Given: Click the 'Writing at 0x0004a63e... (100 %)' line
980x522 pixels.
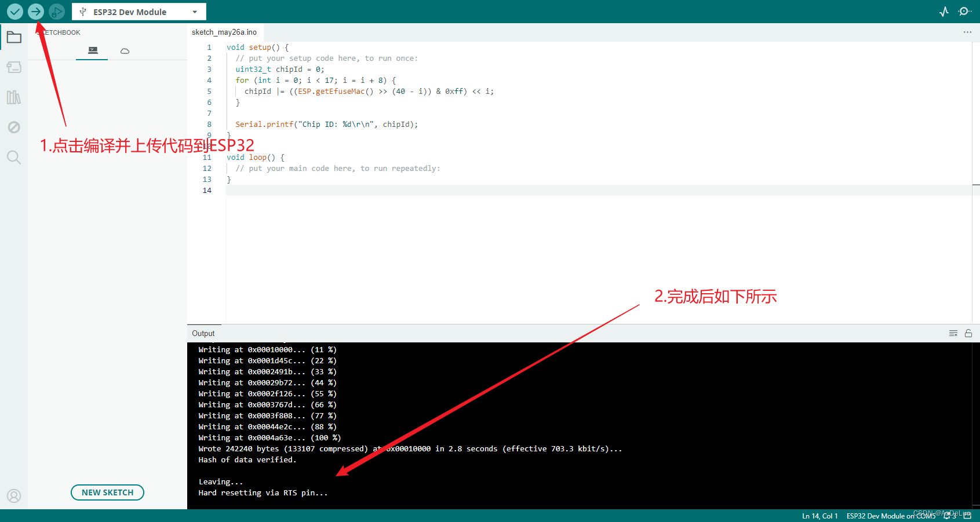Looking at the screenshot, I should pyautogui.click(x=269, y=438).
